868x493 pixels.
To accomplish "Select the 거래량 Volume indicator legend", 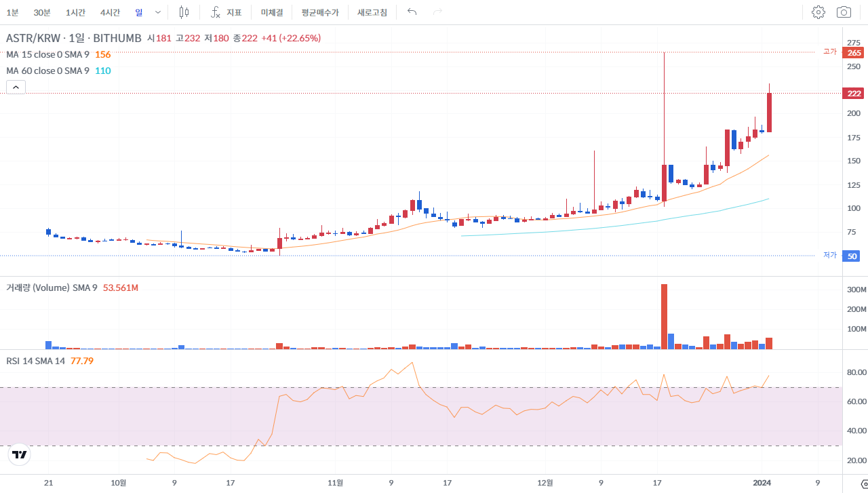I will pos(52,288).
